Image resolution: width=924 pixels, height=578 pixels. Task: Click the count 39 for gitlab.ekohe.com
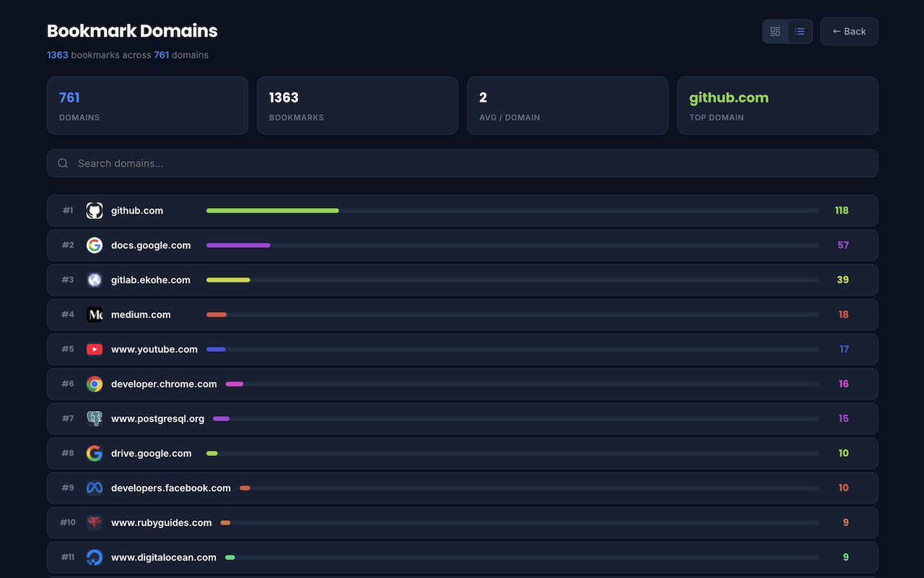coord(843,280)
